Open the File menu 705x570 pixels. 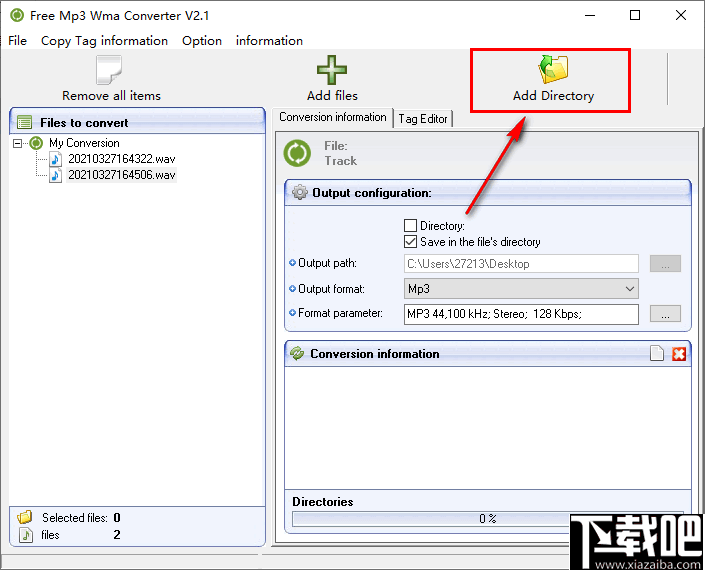[x=18, y=41]
